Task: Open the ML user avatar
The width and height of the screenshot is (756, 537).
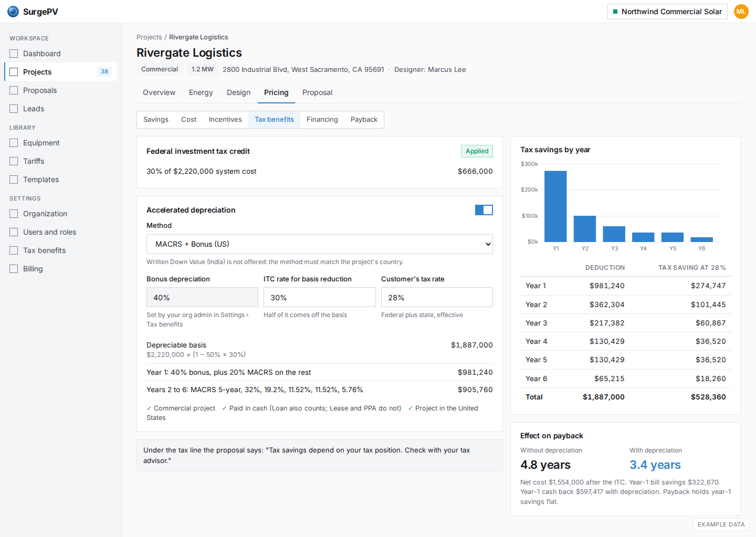Action: pos(741,12)
